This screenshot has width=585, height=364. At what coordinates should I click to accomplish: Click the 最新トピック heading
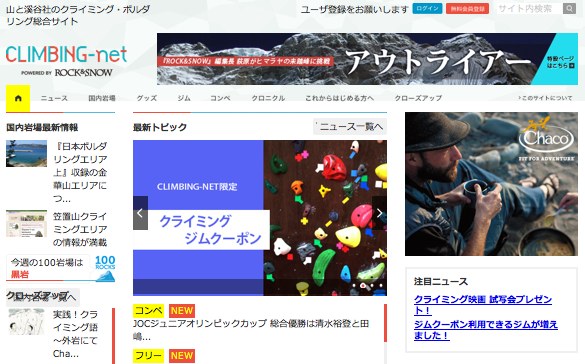point(160,127)
